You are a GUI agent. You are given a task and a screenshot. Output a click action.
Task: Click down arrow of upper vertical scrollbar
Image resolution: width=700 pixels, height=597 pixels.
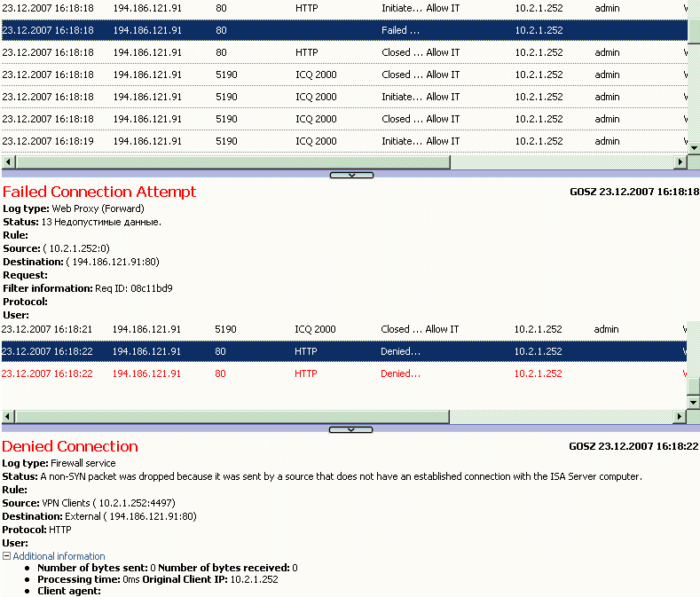[694, 148]
